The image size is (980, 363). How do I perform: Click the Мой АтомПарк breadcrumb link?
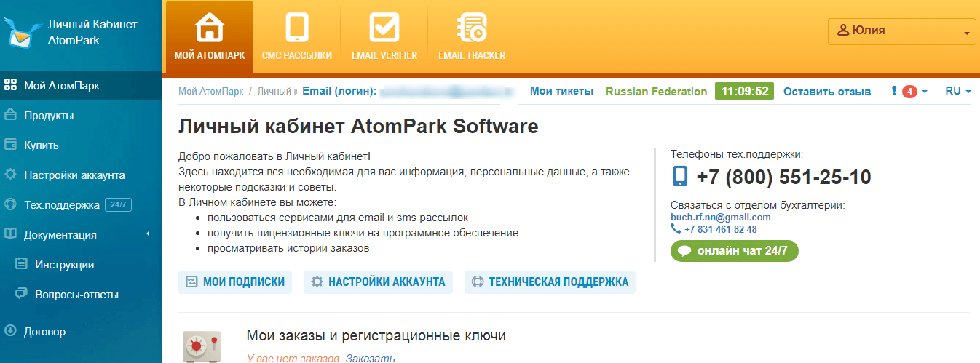[x=211, y=92]
